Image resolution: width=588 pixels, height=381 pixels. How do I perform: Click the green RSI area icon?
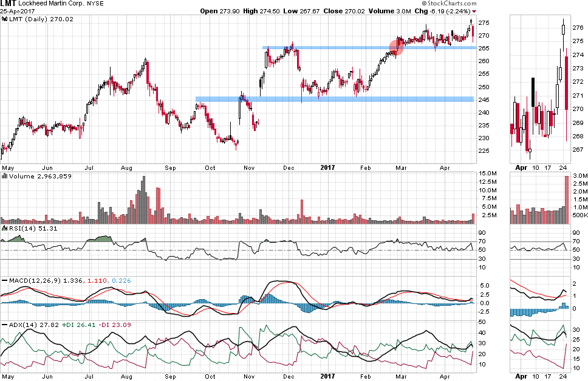pos(4,228)
